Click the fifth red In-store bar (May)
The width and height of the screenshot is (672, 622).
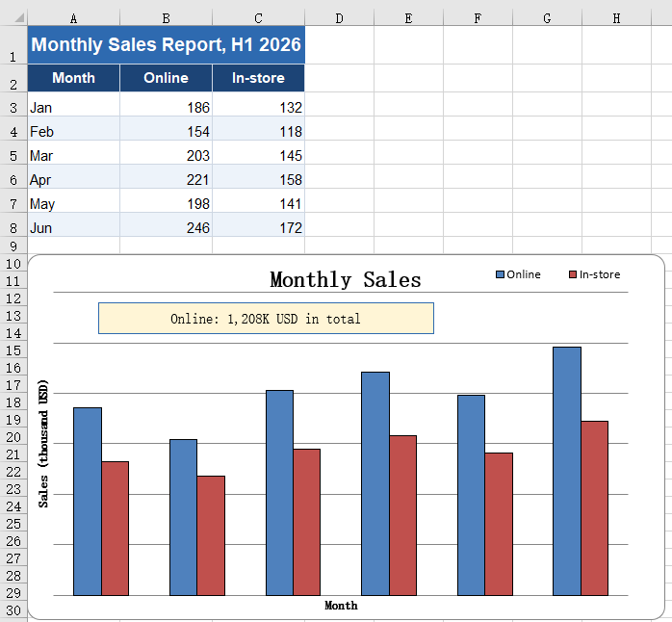[499, 524]
